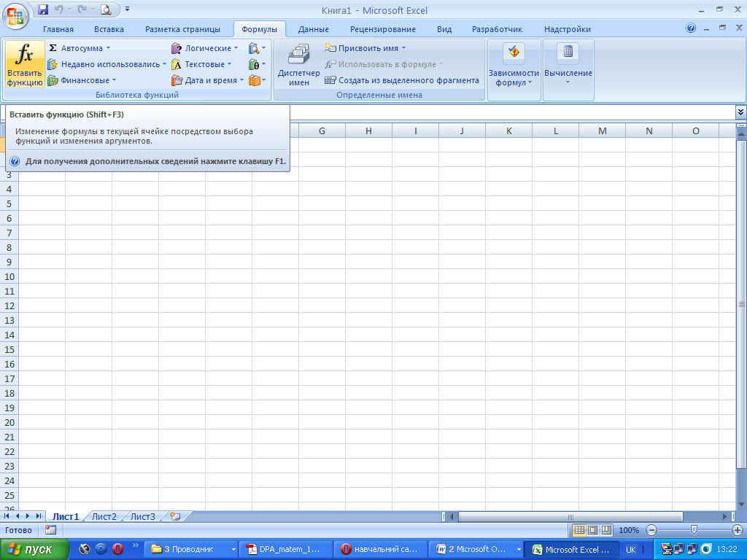Viewport: 747px width, 560px height.
Task: Click the Undo arrow in Quick Access
Action: click(x=58, y=9)
